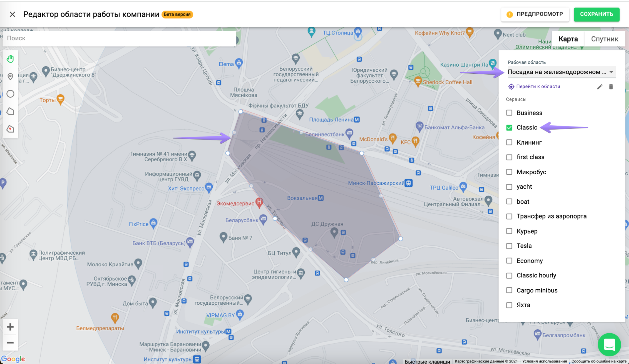The height and width of the screenshot is (364, 629).
Task: Click the Поиск search field
Action: click(119, 38)
